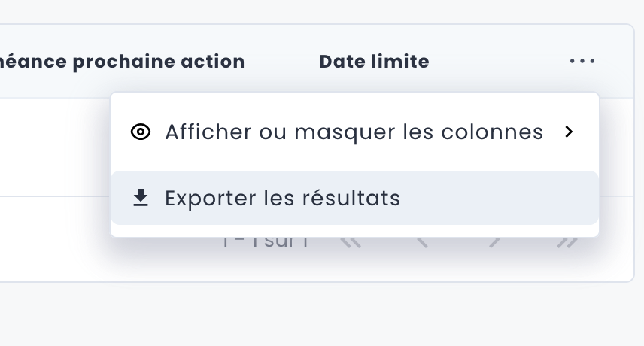The image size is (644, 346).
Task: Click the eye icon for column visibility
Action: coord(140,132)
